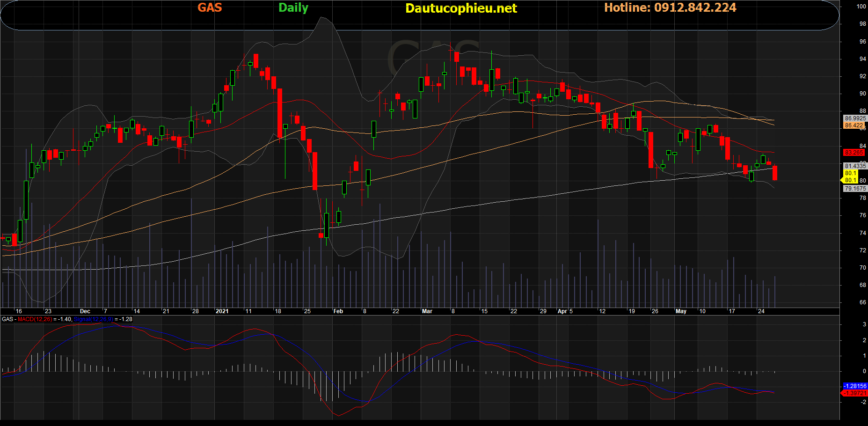868x426 pixels.
Task: Click the green Daily timeframe label
Action: coord(293,8)
